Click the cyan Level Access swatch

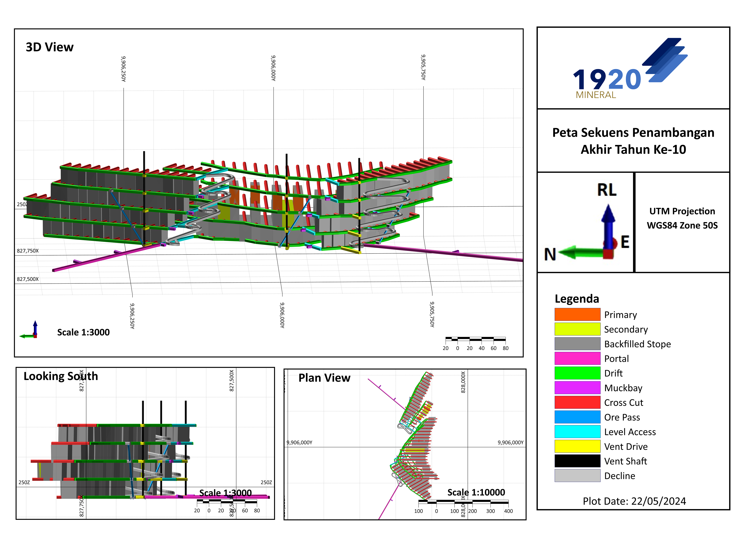click(577, 432)
